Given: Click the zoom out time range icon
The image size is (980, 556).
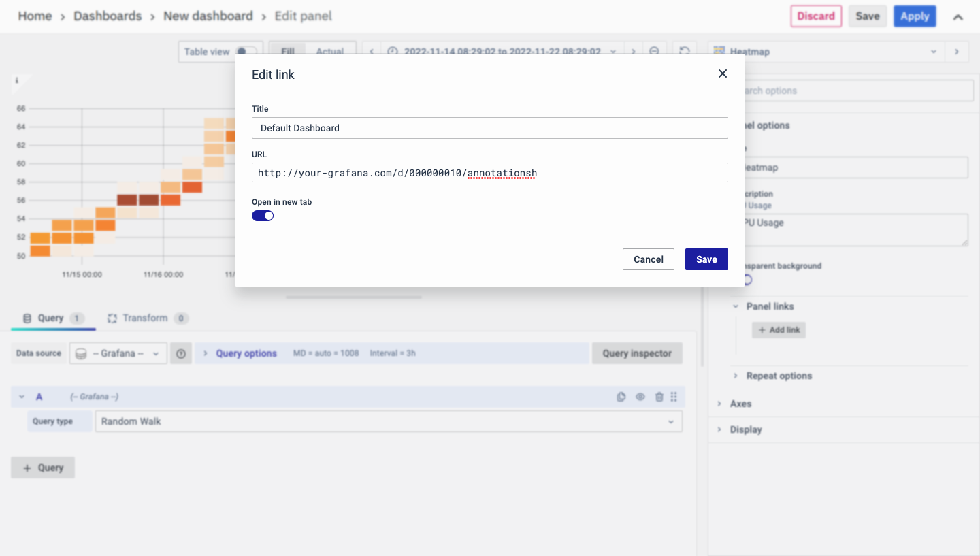Looking at the screenshot, I should point(654,51).
